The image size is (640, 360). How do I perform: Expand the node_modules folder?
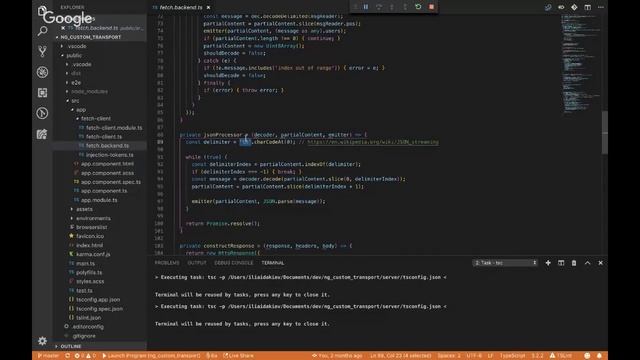pos(89,91)
